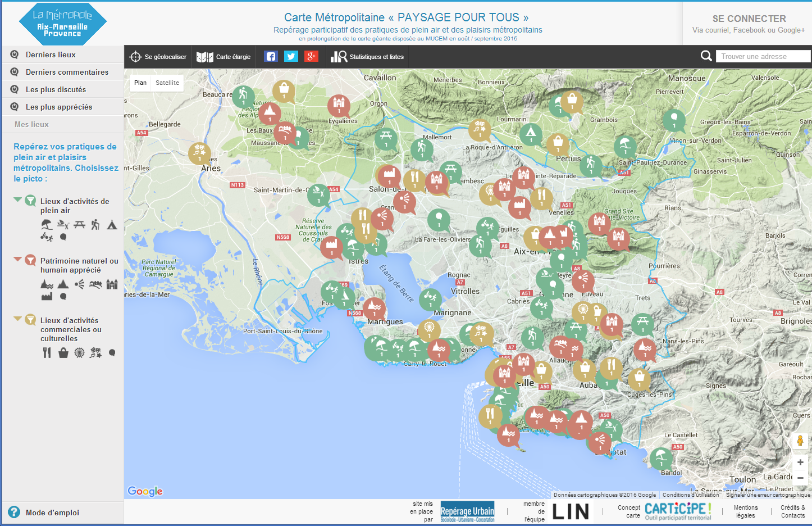
Task: Select the beach umbrella pictogram in the sidebar
Action: [x=47, y=225]
